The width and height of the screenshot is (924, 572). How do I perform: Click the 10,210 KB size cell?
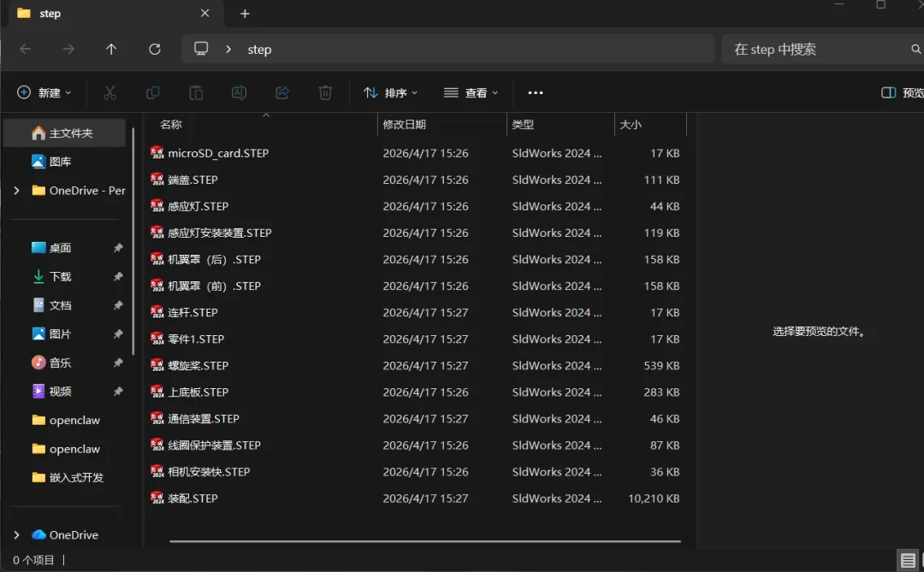(x=654, y=498)
